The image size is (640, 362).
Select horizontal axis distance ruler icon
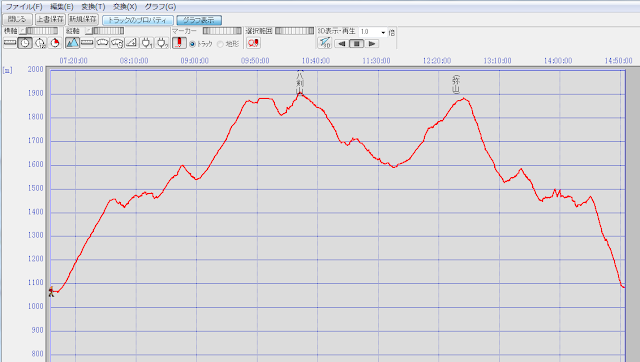pyautogui.click(x=10, y=42)
